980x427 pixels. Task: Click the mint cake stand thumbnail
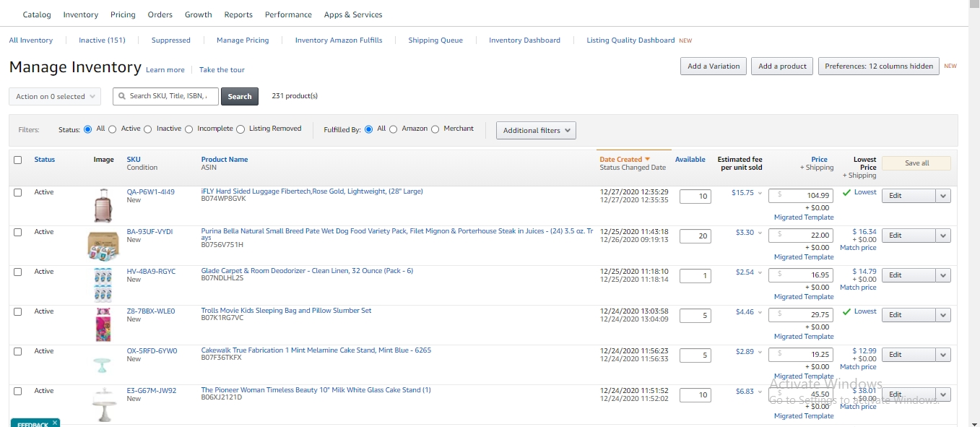(103, 364)
